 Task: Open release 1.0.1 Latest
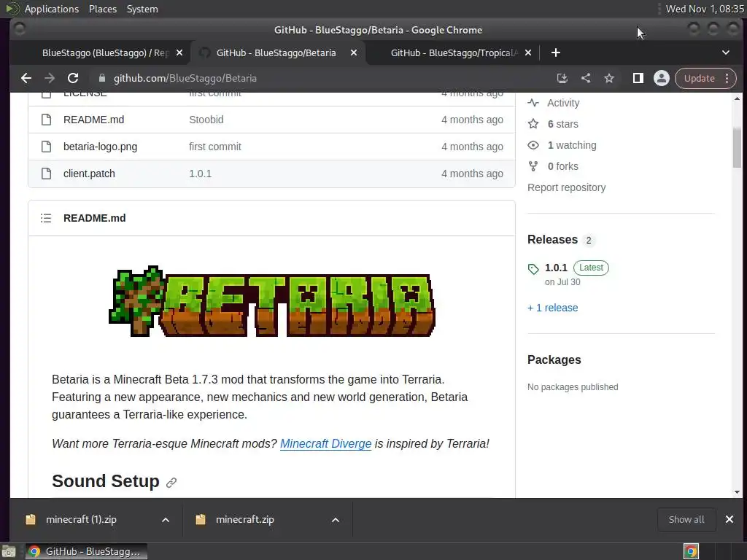click(x=556, y=268)
